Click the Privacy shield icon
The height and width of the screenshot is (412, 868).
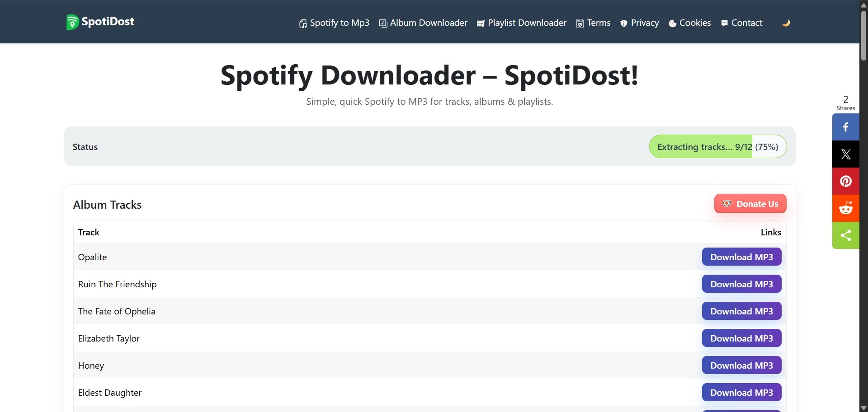tap(624, 23)
